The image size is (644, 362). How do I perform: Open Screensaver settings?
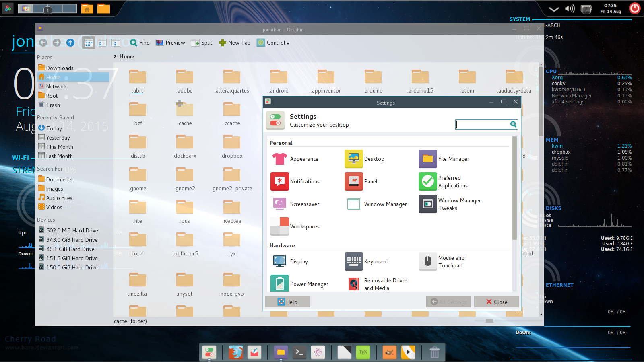coord(295,204)
